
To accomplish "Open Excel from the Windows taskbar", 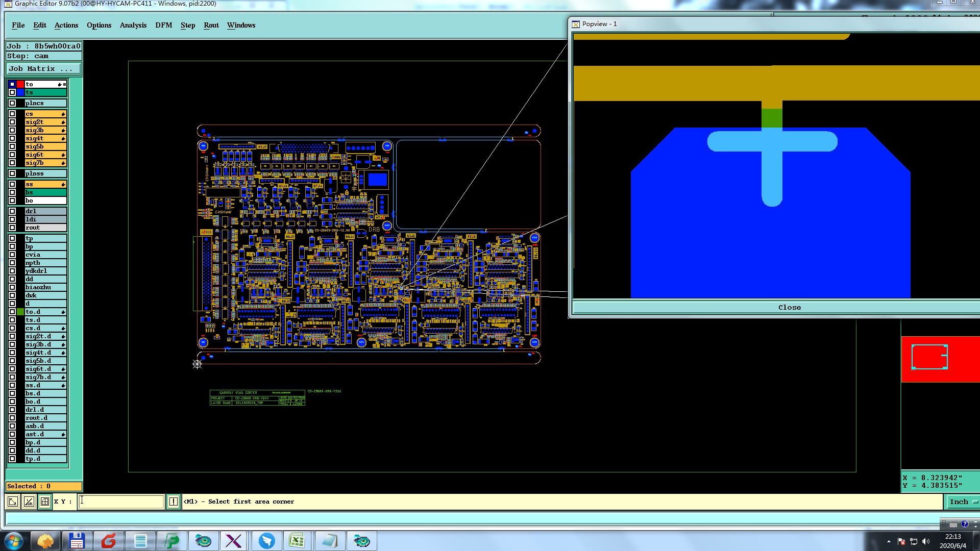I will (x=297, y=540).
